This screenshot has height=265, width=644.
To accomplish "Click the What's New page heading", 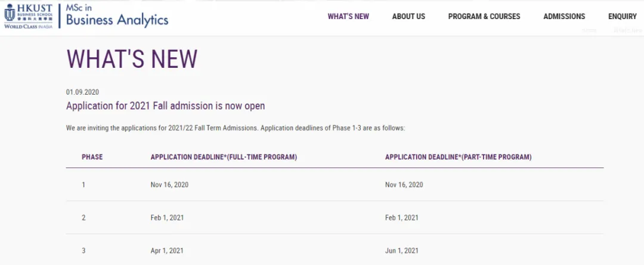I will pos(132,60).
